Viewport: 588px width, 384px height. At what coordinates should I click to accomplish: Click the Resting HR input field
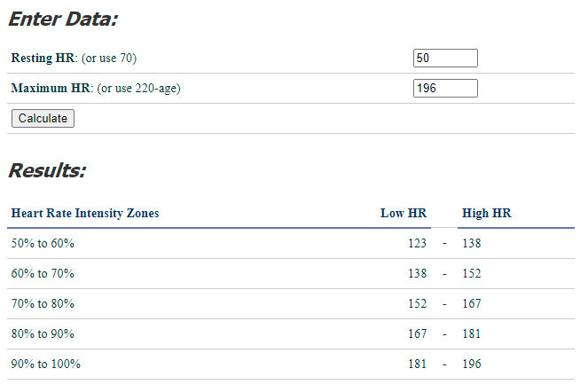(x=445, y=59)
